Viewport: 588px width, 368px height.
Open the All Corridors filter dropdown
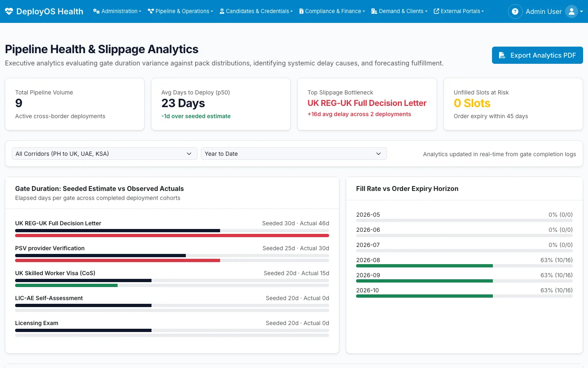105,154
